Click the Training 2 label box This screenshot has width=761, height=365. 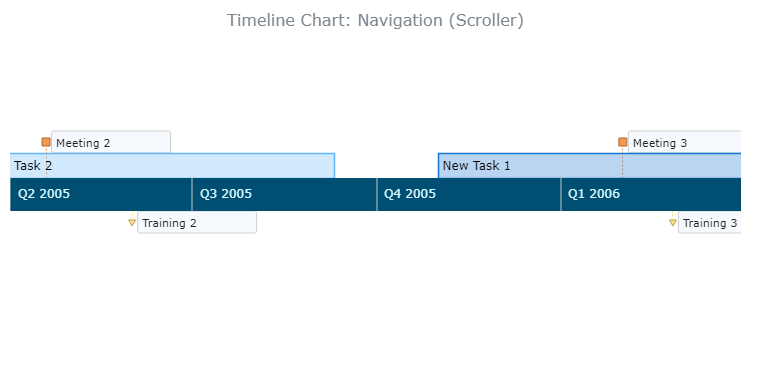(x=197, y=222)
